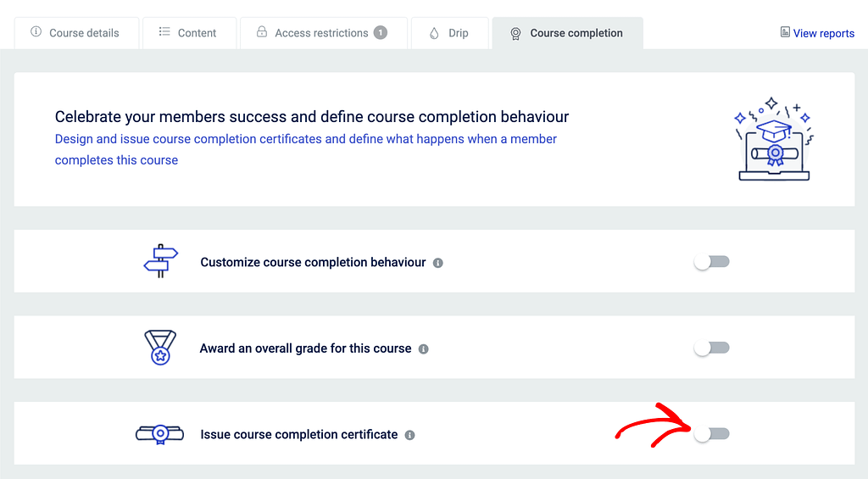Enable Customize course completion behaviour toggle
Viewport: 868px width, 479px height.
[711, 262]
